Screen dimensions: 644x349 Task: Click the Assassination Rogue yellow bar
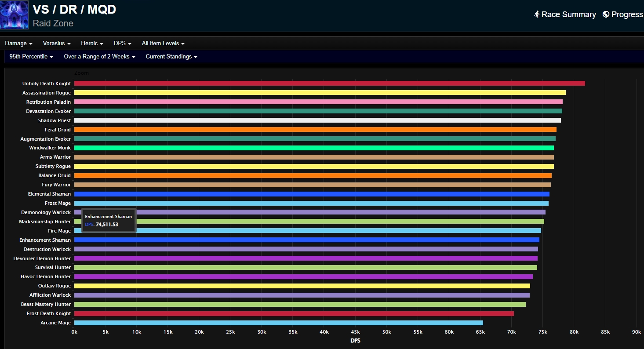(x=320, y=93)
